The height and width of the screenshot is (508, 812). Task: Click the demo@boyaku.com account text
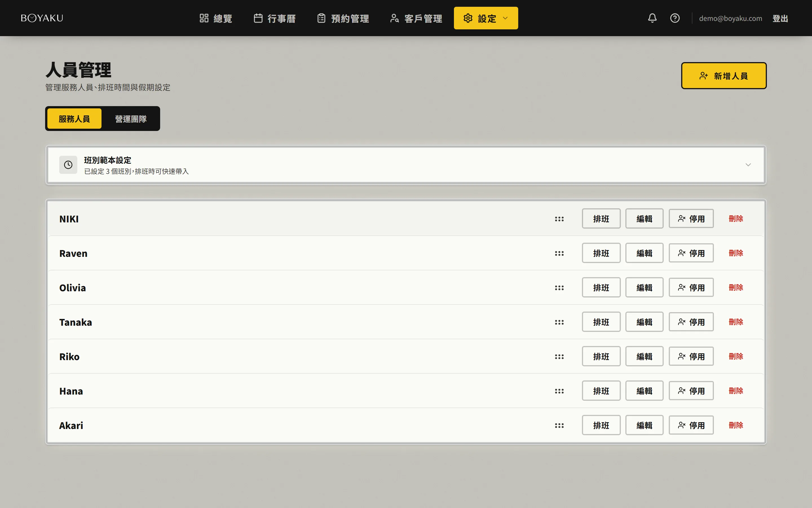click(x=731, y=18)
